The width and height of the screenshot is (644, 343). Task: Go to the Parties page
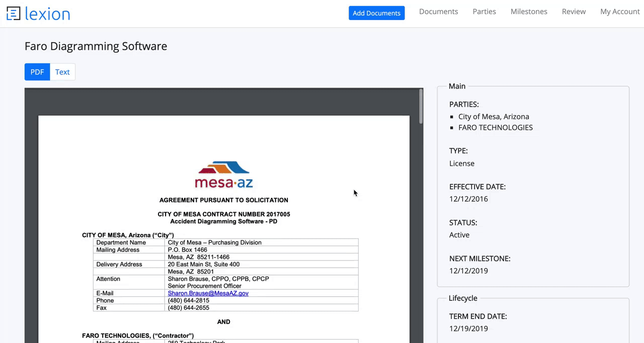pos(484,12)
